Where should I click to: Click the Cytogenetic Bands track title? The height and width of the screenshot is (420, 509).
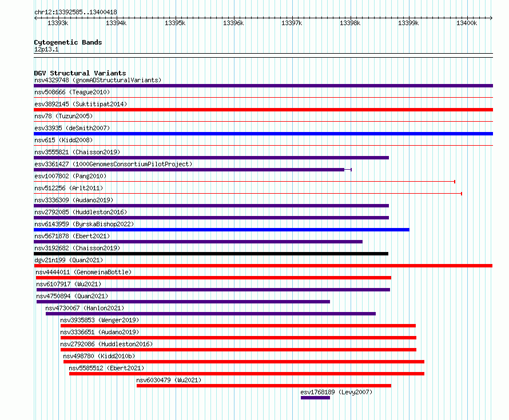pos(68,42)
